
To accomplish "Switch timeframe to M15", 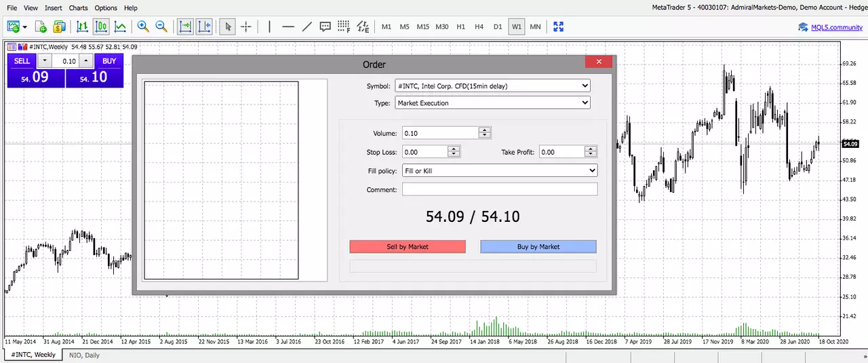I will coord(423,27).
